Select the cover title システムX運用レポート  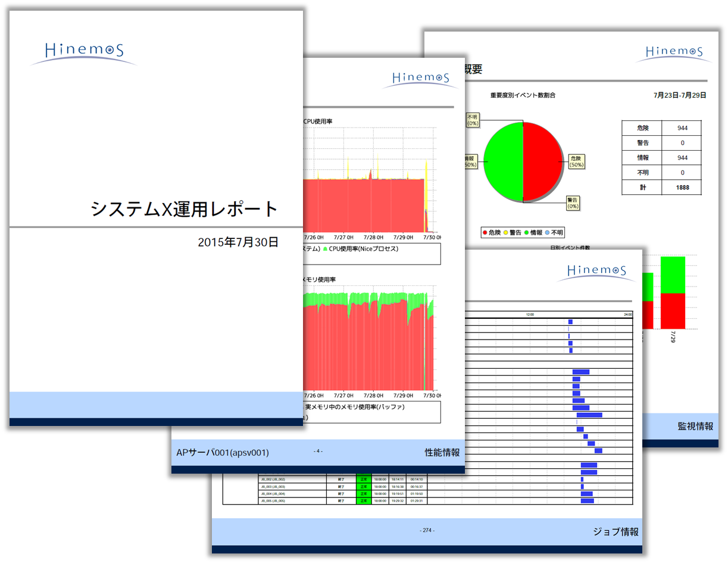point(185,209)
